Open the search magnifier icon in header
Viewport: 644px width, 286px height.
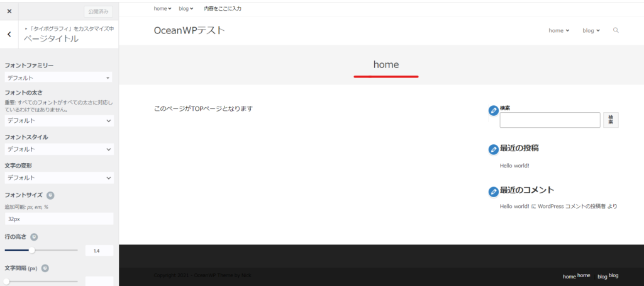[616, 30]
